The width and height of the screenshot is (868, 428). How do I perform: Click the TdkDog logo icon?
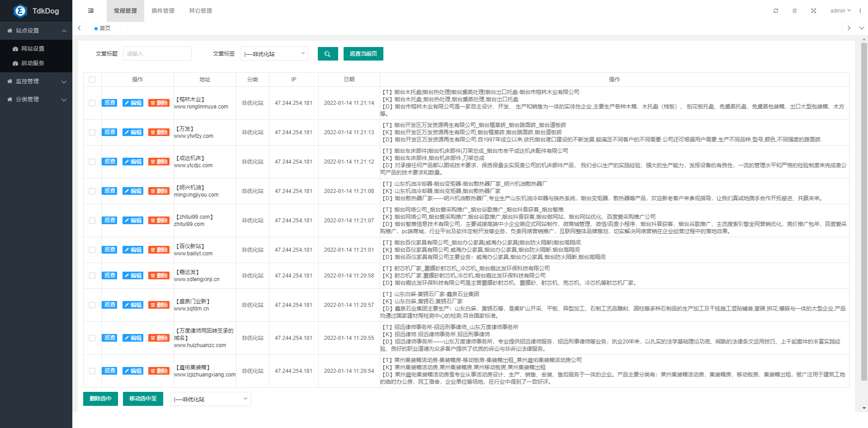(x=20, y=11)
